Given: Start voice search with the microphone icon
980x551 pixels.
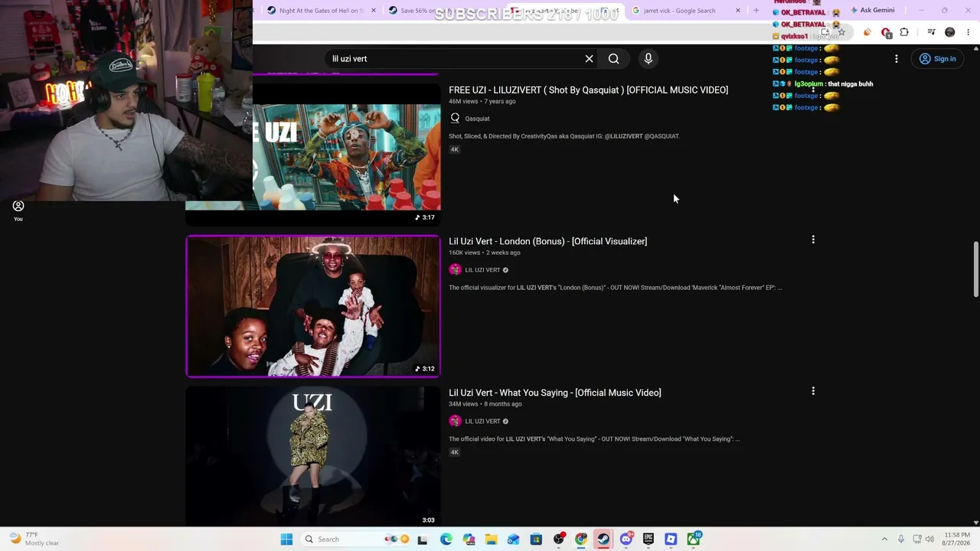Looking at the screenshot, I should click(648, 59).
